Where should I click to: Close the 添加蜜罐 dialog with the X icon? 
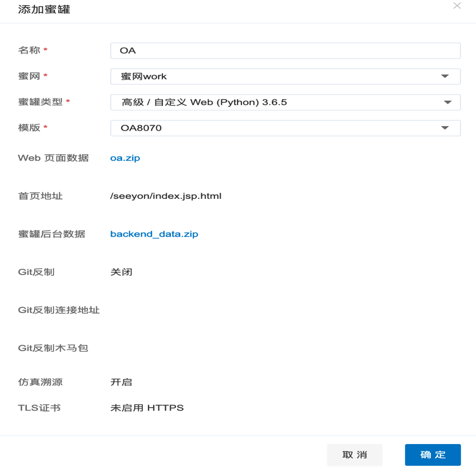point(457,6)
